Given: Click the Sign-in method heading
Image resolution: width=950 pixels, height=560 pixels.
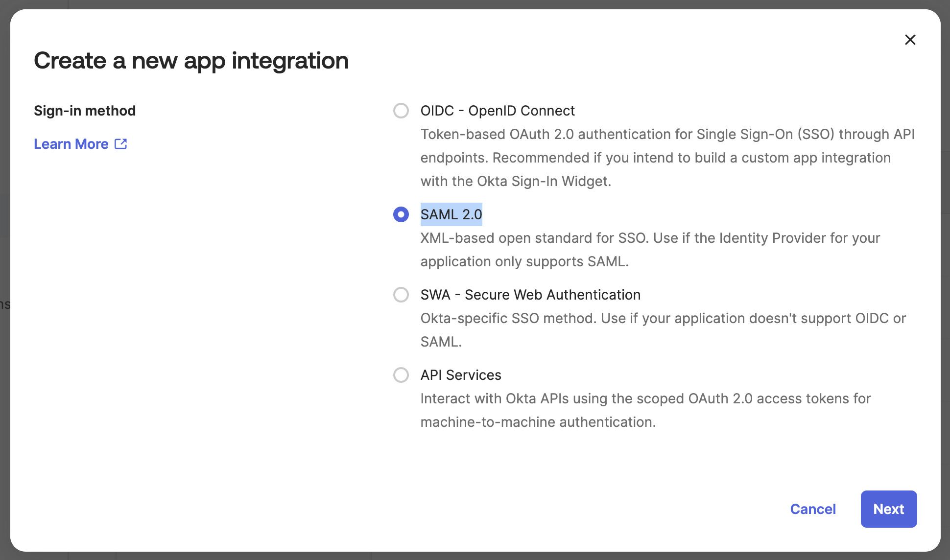Looking at the screenshot, I should click(x=85, y=111).
